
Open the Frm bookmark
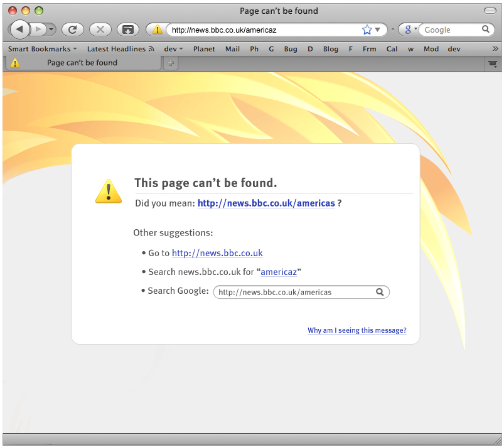370,49
